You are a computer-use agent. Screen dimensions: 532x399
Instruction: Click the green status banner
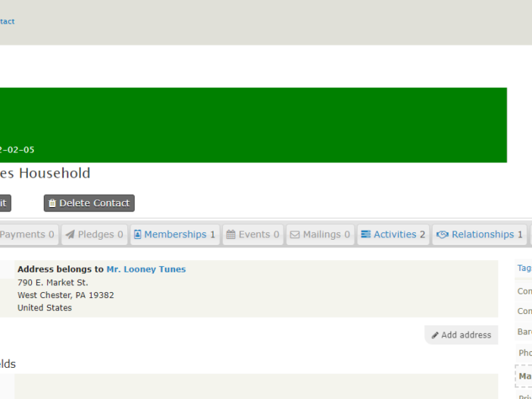(253, 124)
